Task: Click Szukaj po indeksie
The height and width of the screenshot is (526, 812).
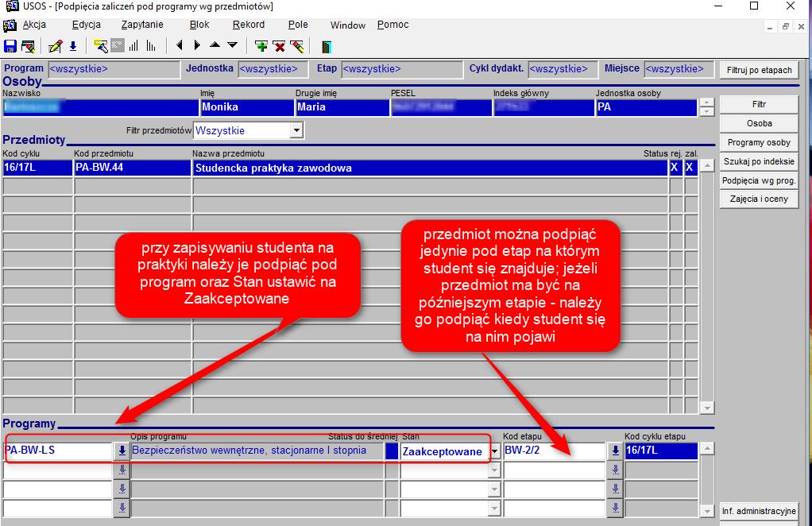Action: pyautogui.click(x=760, y=161)
